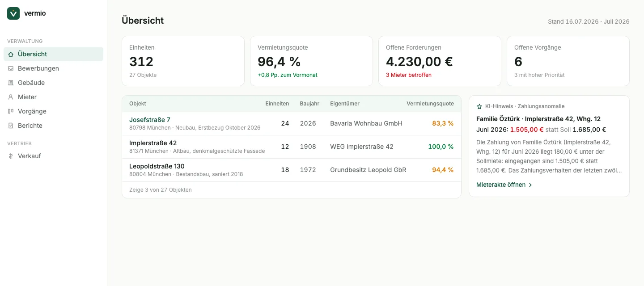Click the Mieter person icon
The width and height of the screenshot is (644, 286).
(x=11, y=97)
